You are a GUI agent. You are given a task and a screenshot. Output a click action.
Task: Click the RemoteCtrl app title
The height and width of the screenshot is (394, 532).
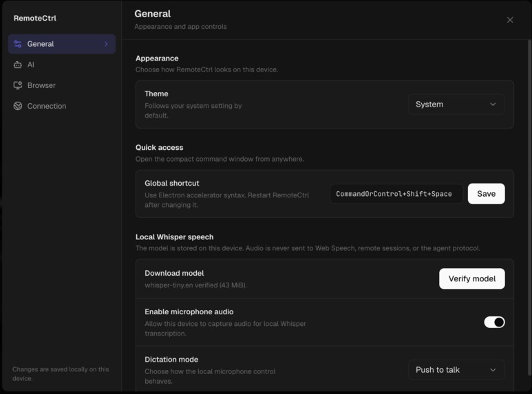[35, 19]
